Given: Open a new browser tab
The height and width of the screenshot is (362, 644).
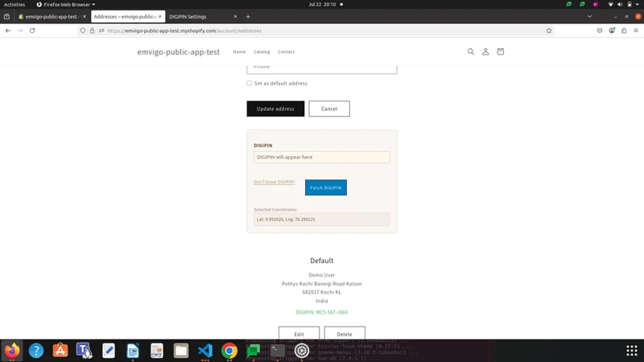Looking at the screenshot, I should pos(248,16).
